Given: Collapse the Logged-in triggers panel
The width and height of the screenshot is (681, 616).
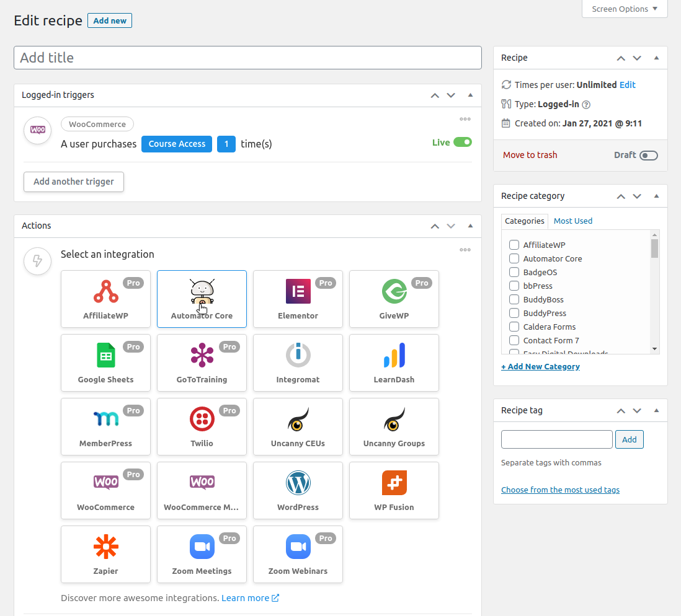Looking at the screenshot, I should click(x=470, y=95).
